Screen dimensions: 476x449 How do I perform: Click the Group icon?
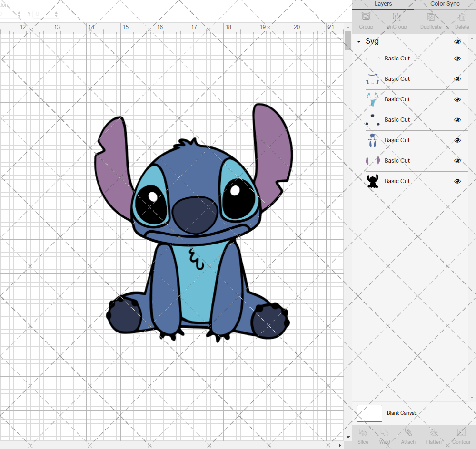(366, 17)
